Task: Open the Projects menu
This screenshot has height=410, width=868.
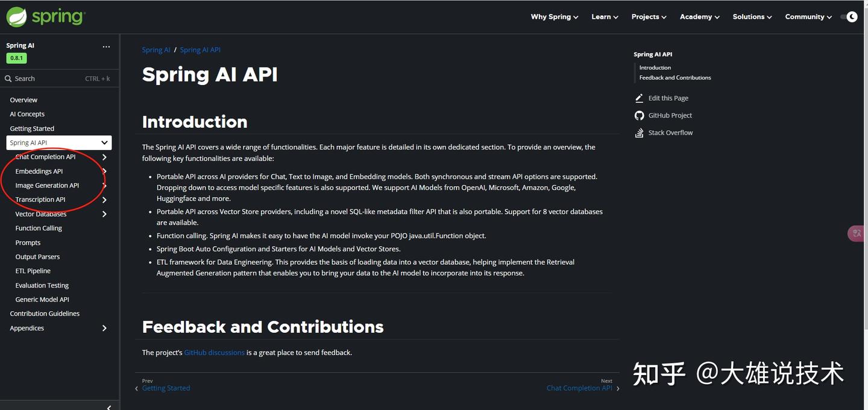Action: coord(649,17)
